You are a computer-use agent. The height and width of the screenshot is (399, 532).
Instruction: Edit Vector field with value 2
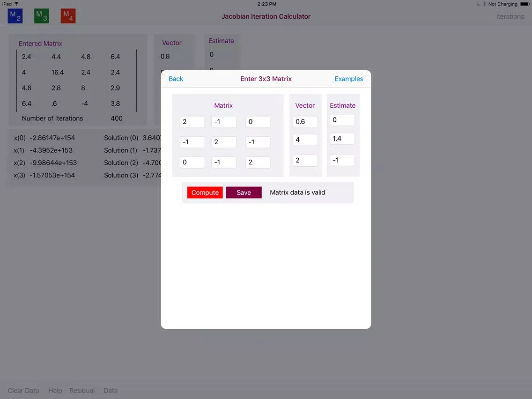(x=305, y=161)
